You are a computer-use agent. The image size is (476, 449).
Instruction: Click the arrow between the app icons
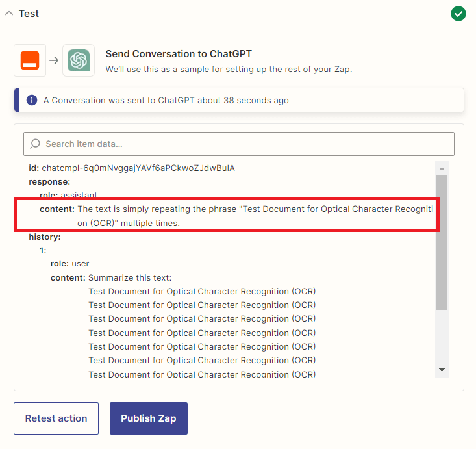pyautogui.click(x=54, y=60)
